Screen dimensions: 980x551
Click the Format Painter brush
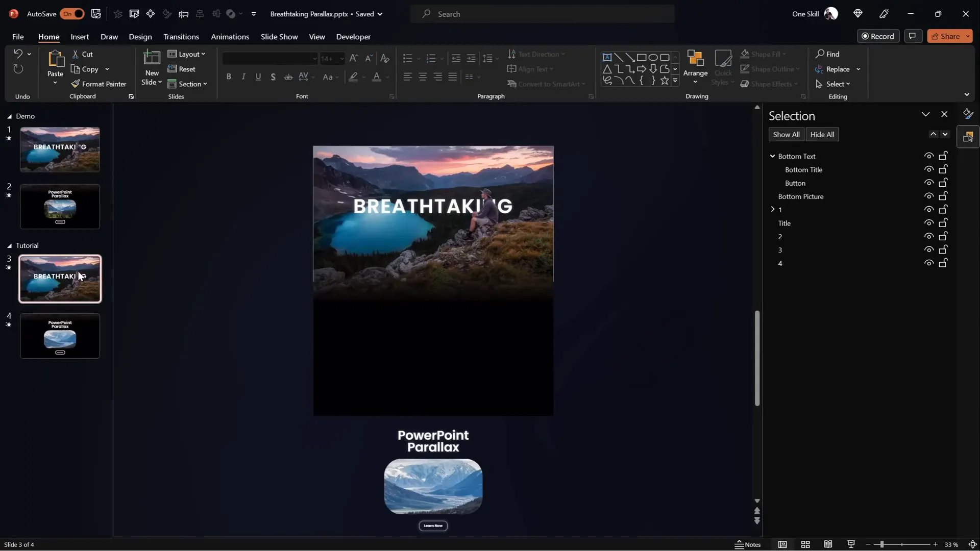click(99, 84)
